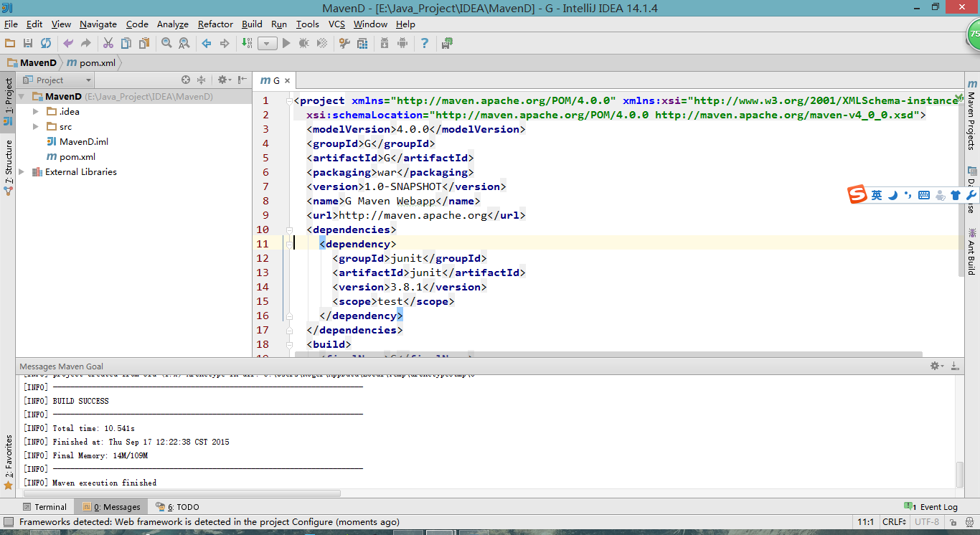The width and height of the screenshot is (980, 535).
Task: Click the Messages panel vertical scrollbar
Action: coord(960,474)
